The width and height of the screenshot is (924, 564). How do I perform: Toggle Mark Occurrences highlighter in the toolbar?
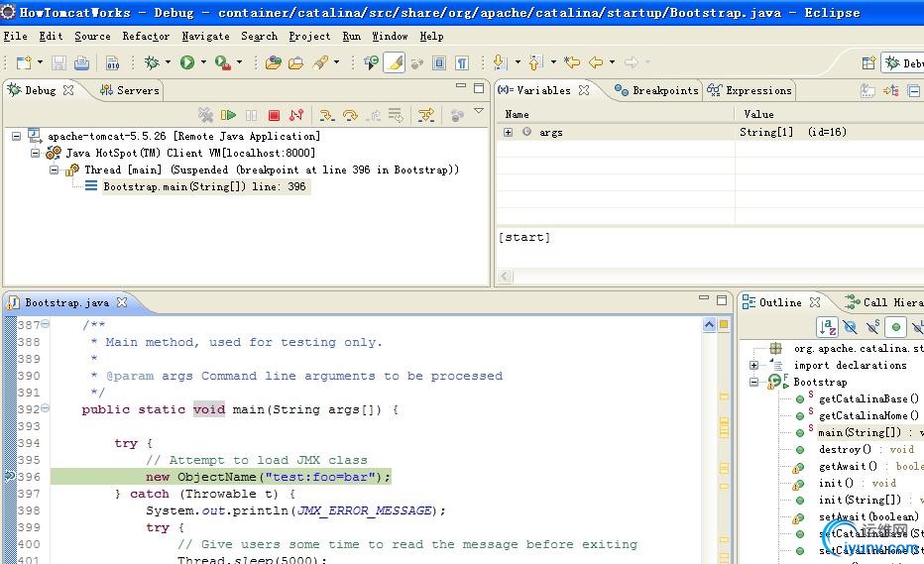pos(395,61)
